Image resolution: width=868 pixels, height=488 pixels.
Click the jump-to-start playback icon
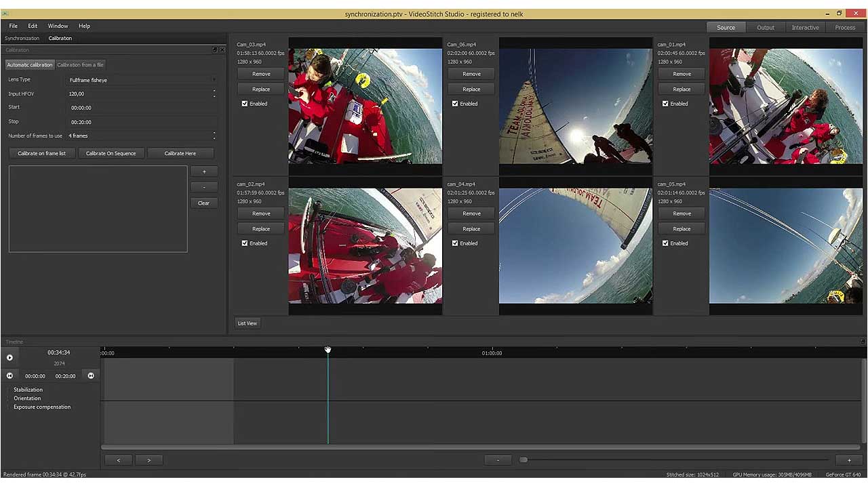(x=9, y=375)
